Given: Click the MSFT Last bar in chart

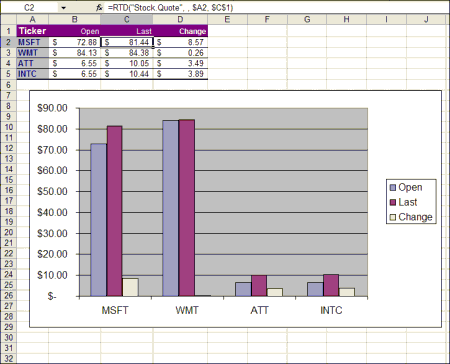Looking at the screenshot, I should pyautogui.click(x=114, y=211).
